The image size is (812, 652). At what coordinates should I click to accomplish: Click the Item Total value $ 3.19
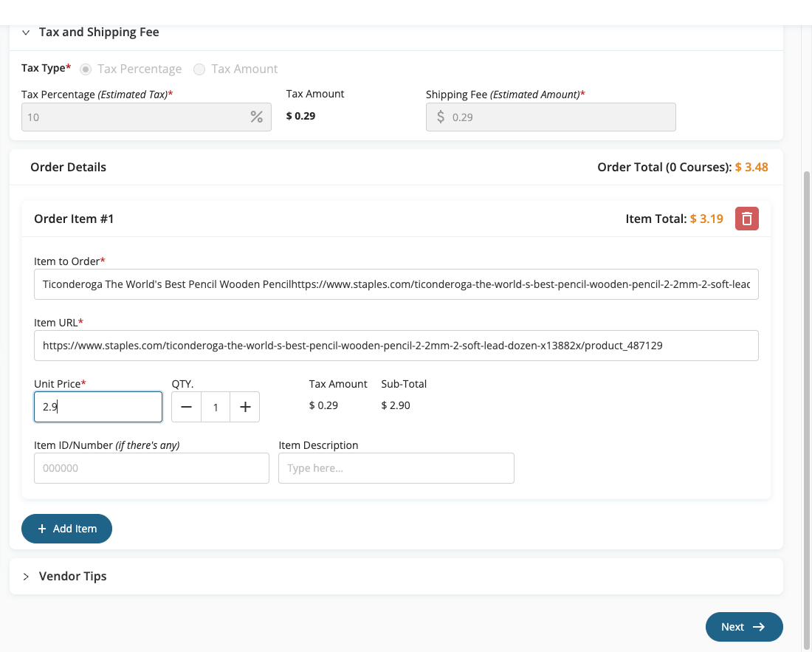(706, 219)
